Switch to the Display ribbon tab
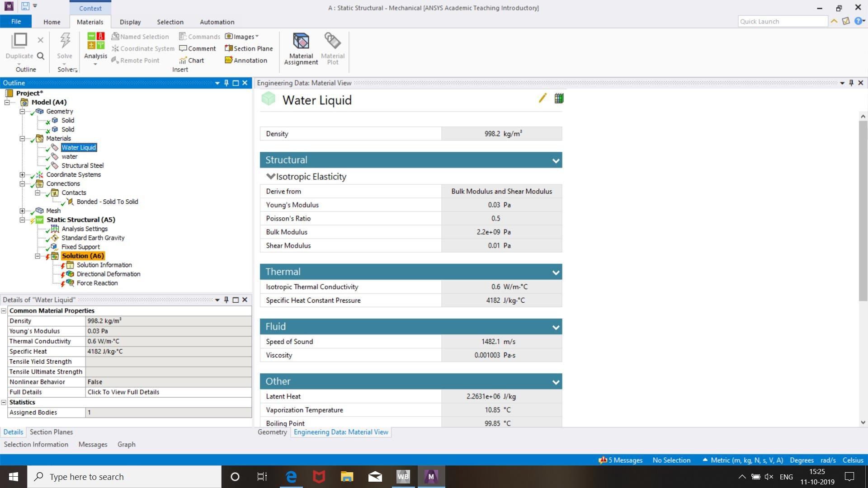868x488 pixels. tap(130, 22)
